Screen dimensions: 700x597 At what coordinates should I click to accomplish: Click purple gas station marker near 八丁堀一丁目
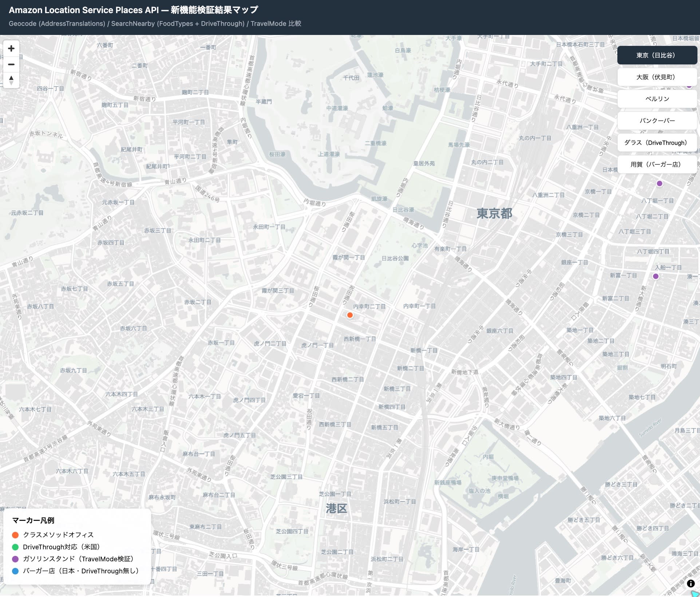point(660,183)
